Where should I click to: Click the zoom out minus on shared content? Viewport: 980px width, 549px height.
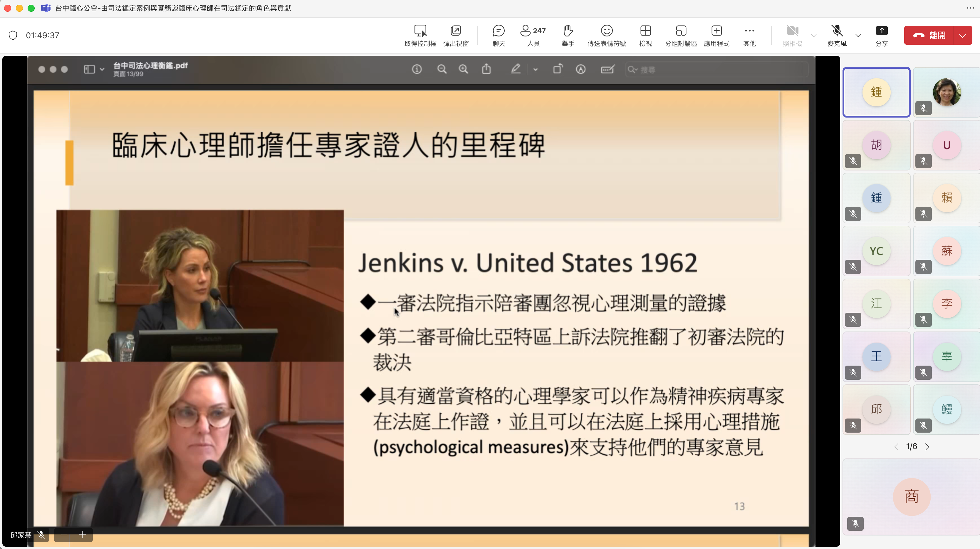(x=64, y=535)
